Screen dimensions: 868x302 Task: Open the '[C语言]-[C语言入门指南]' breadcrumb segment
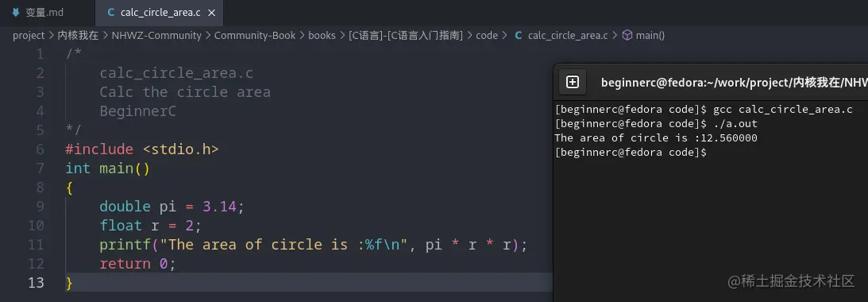405,36
